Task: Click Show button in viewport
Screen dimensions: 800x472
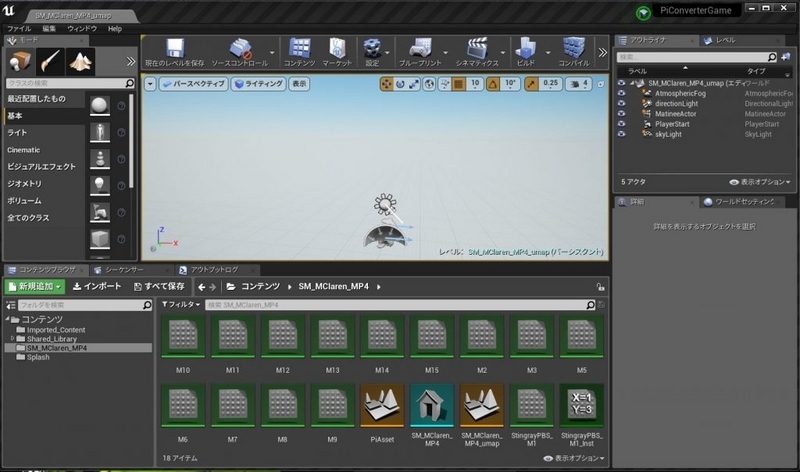Action: pyautogui.click(x=299, y=84)
